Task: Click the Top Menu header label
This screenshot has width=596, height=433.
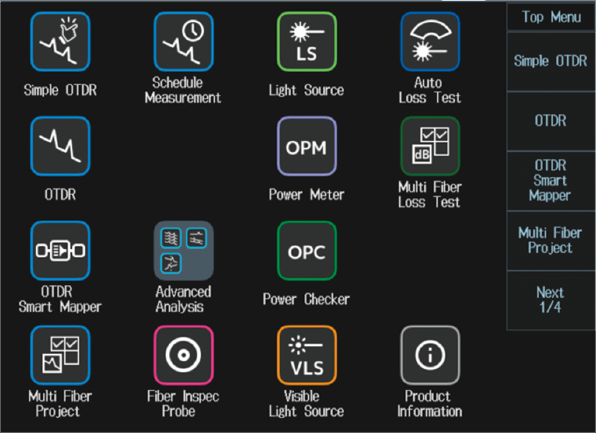Action: tap(551, 17)
